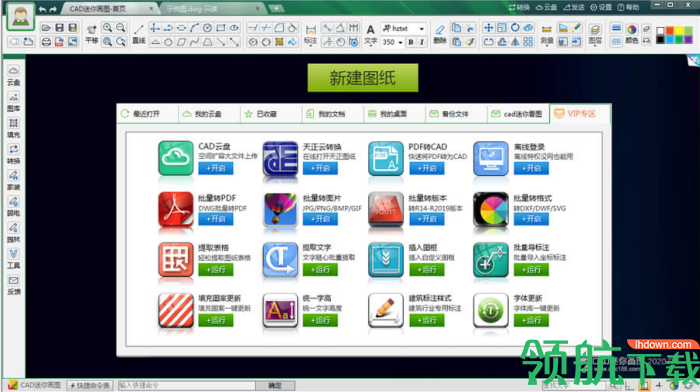Click the 标注 dimension tool
Image resolution: width=700 pixels, height=392 pixels.
310,34
